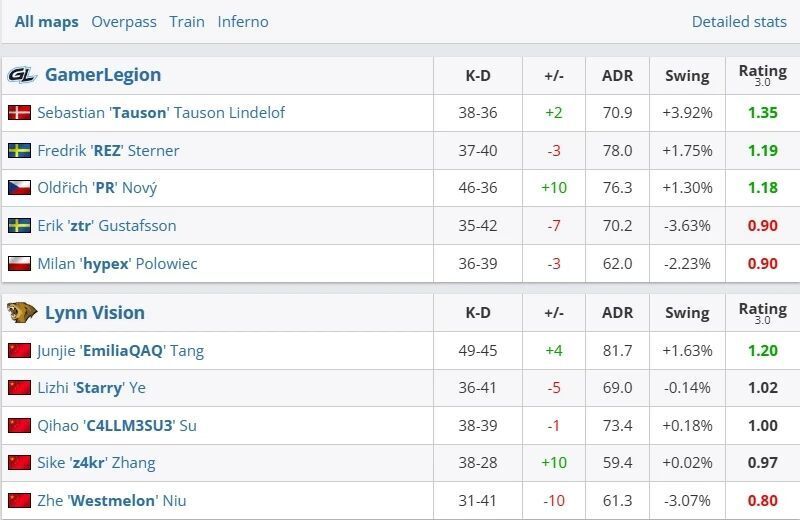Open the GamerLegion team name link

coord(103,75)
